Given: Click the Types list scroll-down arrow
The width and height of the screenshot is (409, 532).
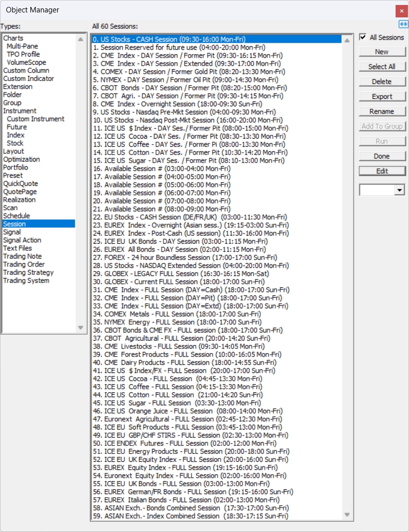Looking at the screenshot, I should 81,327.
